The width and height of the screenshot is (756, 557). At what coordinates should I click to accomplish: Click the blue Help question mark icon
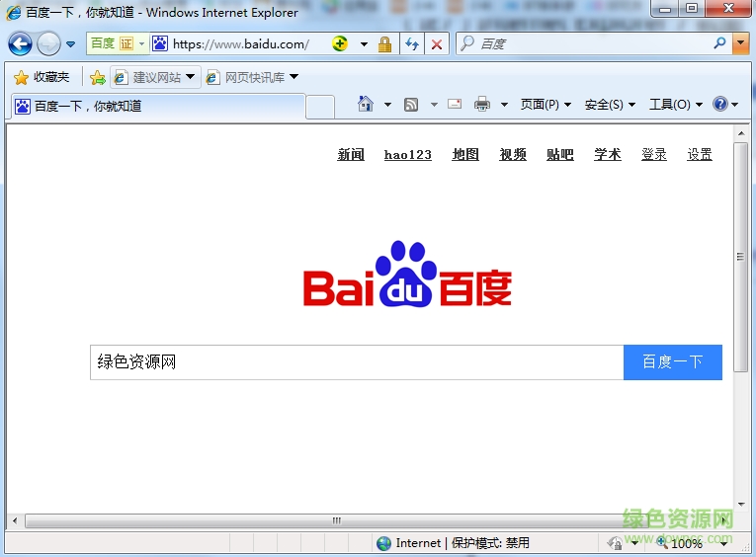point(719,104)
